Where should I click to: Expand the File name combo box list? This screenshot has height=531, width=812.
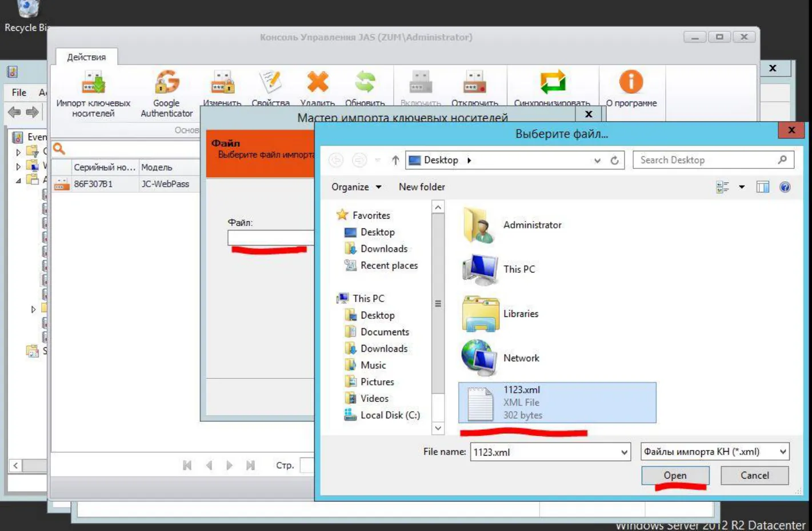click(x=624, y=452)
